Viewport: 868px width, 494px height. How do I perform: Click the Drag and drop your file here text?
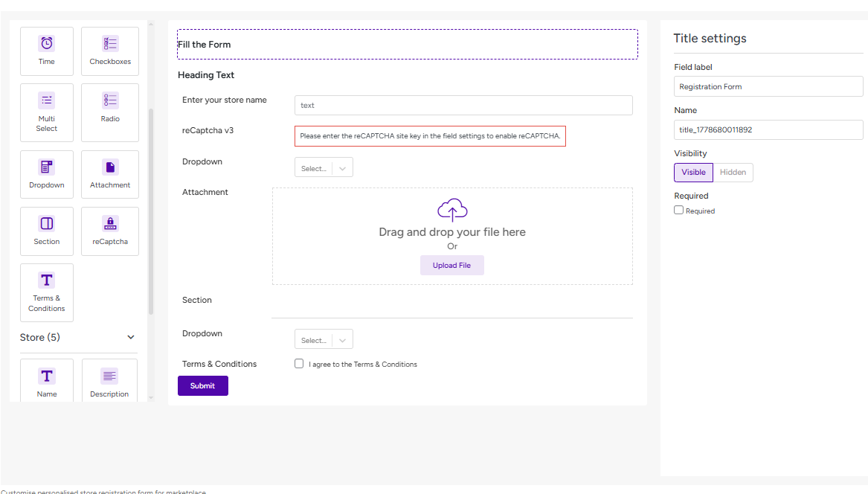click(x=452, y=232)
